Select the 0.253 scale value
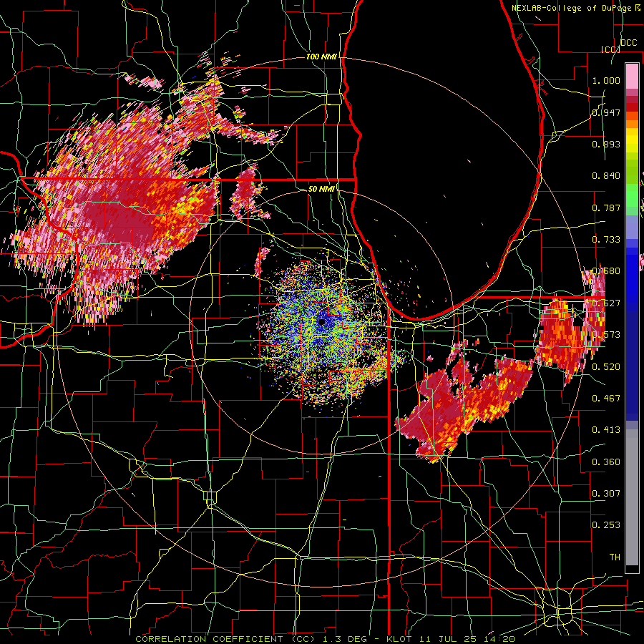This screenshot has height=644, width=644. coord(606,525)
